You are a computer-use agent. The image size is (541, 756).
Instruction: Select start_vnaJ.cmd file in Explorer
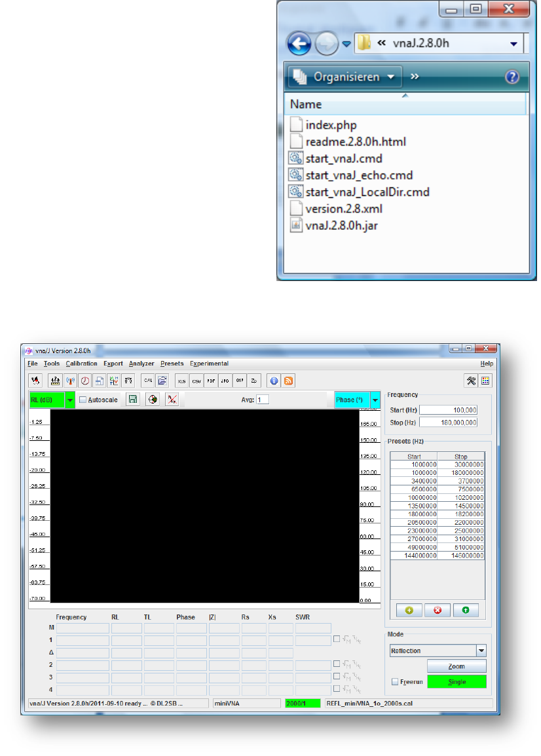344,159
